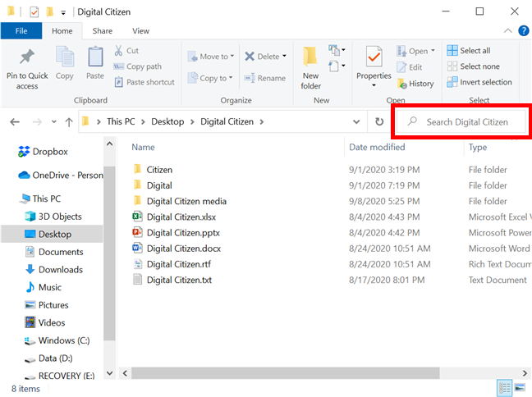Expand chevron after Digital Citizen in path
Image resolution: width=532 pixels, height=397 pixels.
(262, 121)
